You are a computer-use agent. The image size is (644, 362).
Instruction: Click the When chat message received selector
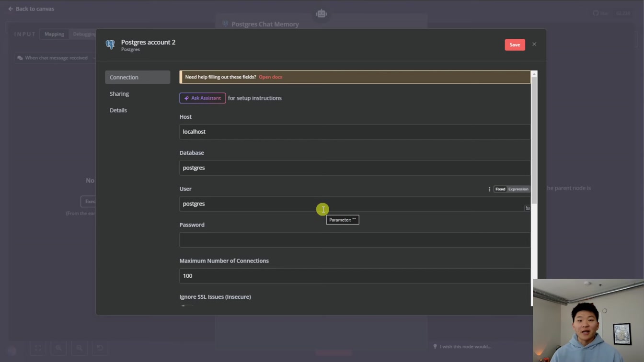[55, 58]
